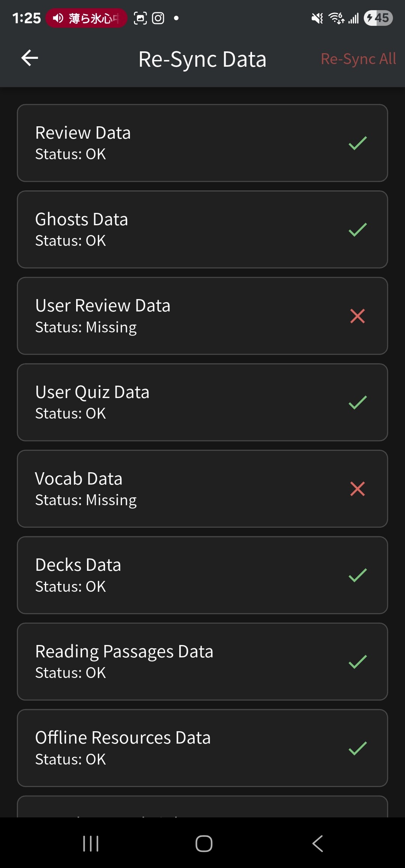Image resolution: width=405 pixels, height=868 pixels.
Task: Tap green checkmark for Decks Data
Action: tap(357, 575)
